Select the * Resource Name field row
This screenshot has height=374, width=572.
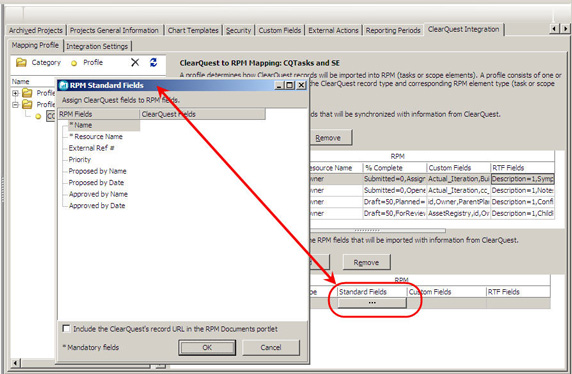pos(96,136)
